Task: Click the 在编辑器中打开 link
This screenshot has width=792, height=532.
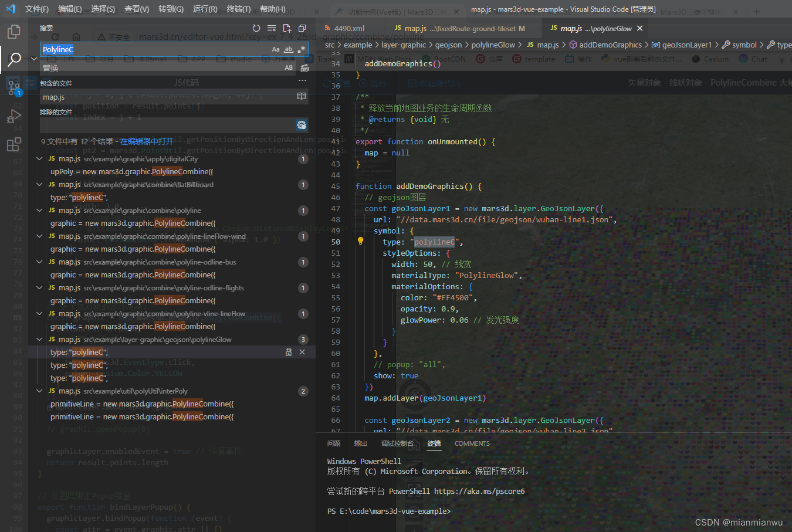Action: click(146, 141)
